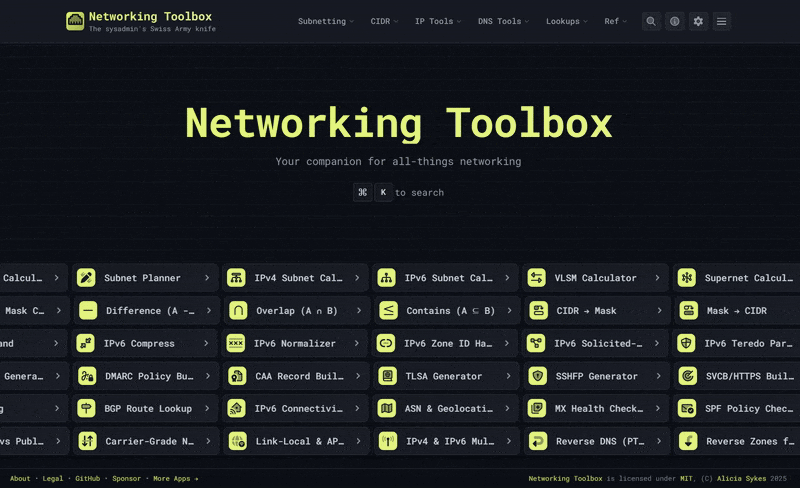Click the BGP Route Lookup icon
The image size is (800, 488).
(86, 408)
